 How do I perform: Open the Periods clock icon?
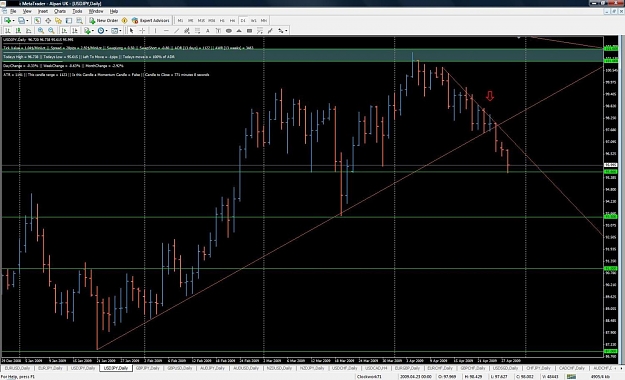pos(101,30)
